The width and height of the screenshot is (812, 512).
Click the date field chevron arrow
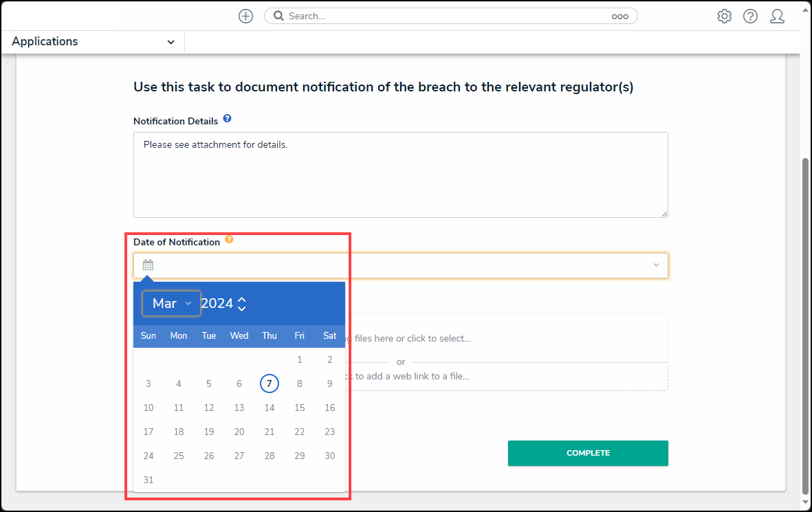pos(656,265)
